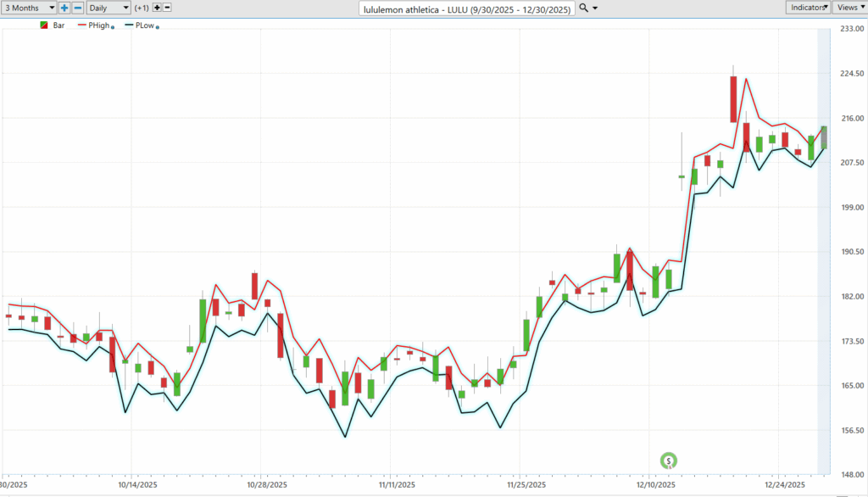
Task: Click the dot next to PHigh legend
Action: tap(113, 27)
